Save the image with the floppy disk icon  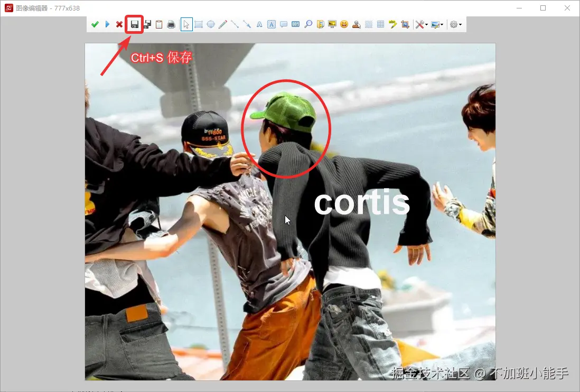pos(135,24)
